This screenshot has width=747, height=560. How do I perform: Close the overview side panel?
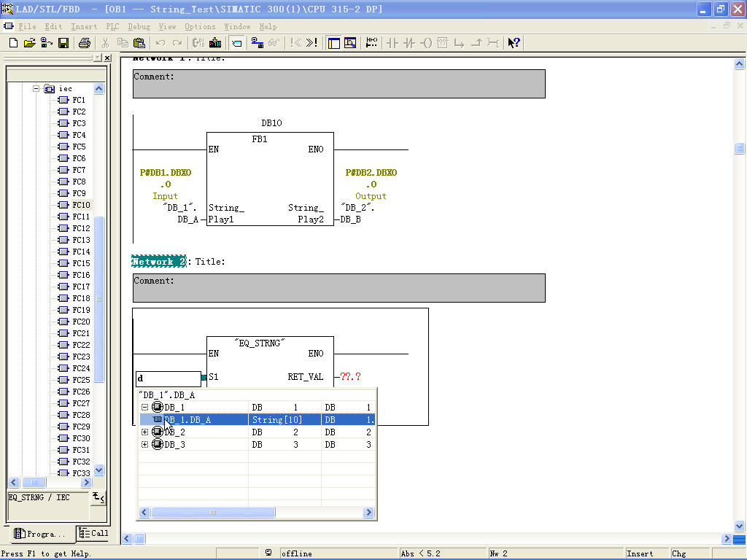(x=108, y=58)
